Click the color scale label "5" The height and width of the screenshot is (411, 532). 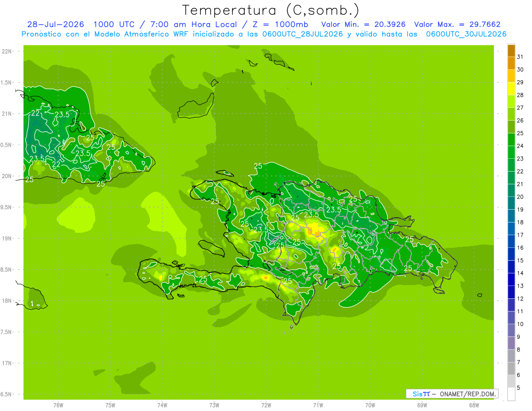519,388
